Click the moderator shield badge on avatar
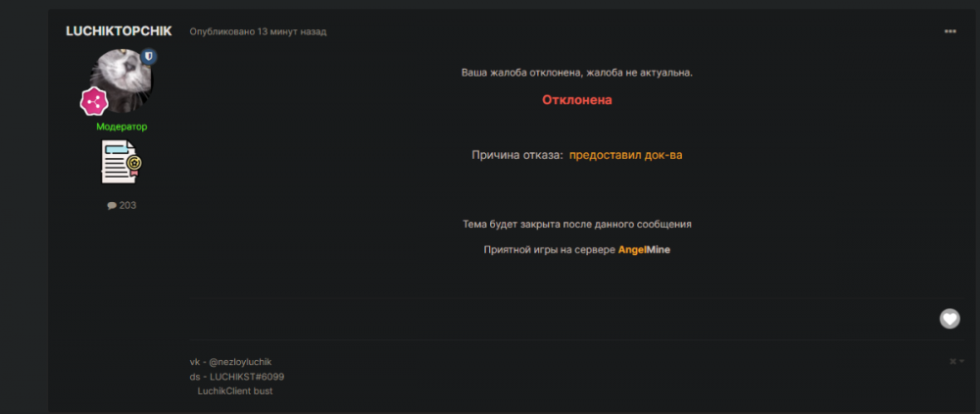The height and width of the screenshot is (414, 980). point(150,58)
